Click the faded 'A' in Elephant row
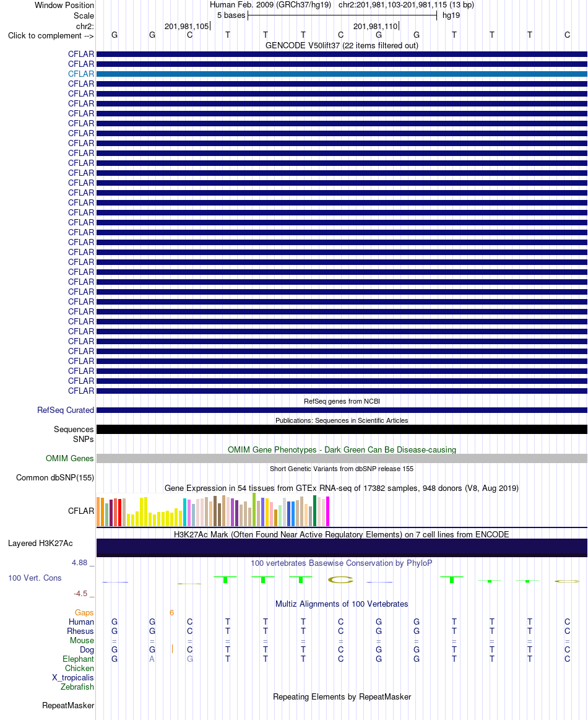Viewport: 588px width, 720px height. coord(152,659)
